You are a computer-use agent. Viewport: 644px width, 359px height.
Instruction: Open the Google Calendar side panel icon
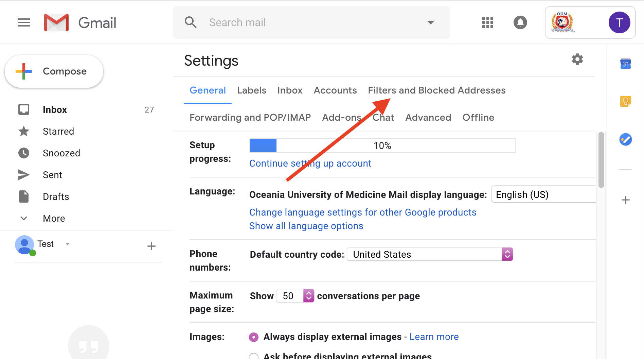point(625,64)
